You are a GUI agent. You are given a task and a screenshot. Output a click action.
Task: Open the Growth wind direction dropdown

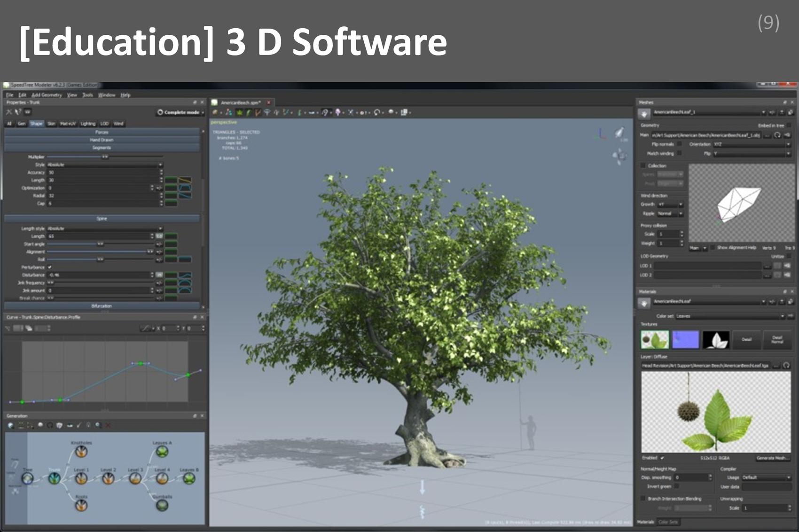click(x=670, y=204)
